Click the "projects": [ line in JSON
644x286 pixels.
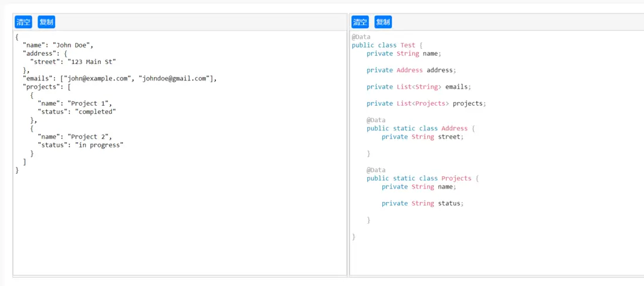coord(48,87)
